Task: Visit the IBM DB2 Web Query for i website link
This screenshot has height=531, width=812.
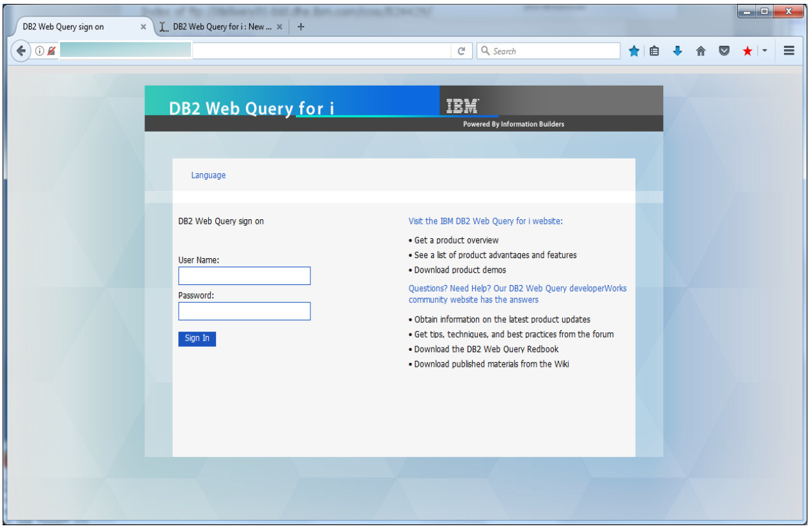Action: [485, 220]
